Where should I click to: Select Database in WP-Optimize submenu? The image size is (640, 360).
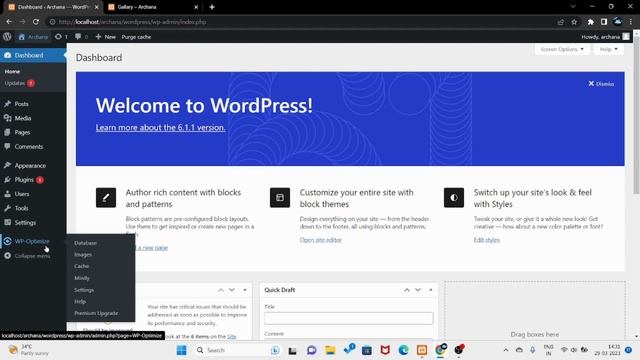pyautogui.click(x=85, y=243)
